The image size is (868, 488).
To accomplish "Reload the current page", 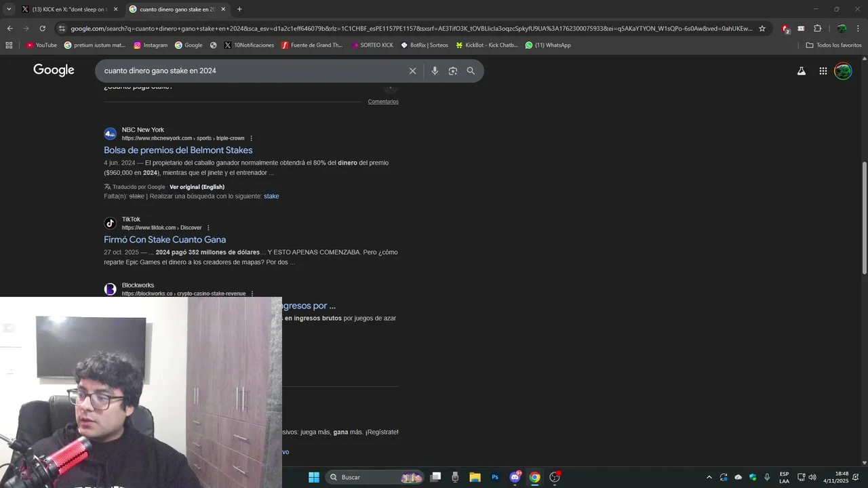I will 42,28.
